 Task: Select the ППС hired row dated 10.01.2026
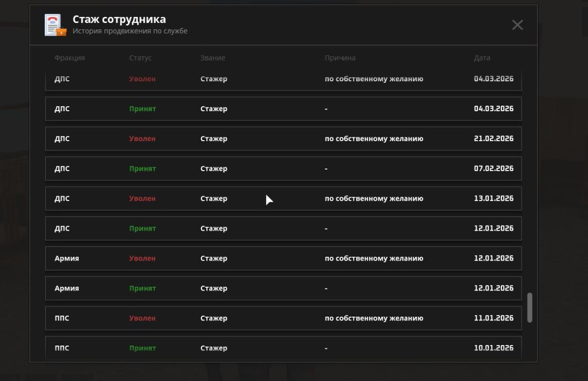tap(284, 348)
